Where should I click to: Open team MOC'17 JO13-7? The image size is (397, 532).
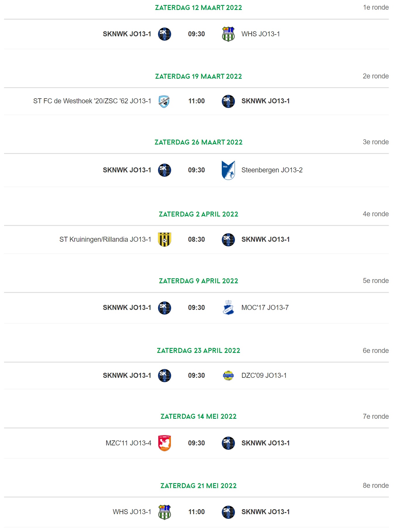tap(265, 308)
